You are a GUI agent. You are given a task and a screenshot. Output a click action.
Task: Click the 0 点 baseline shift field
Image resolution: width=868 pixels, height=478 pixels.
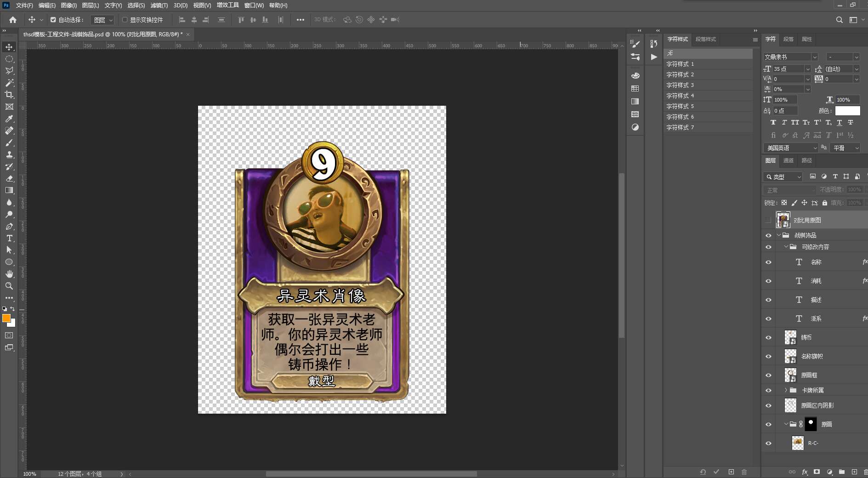785,111
